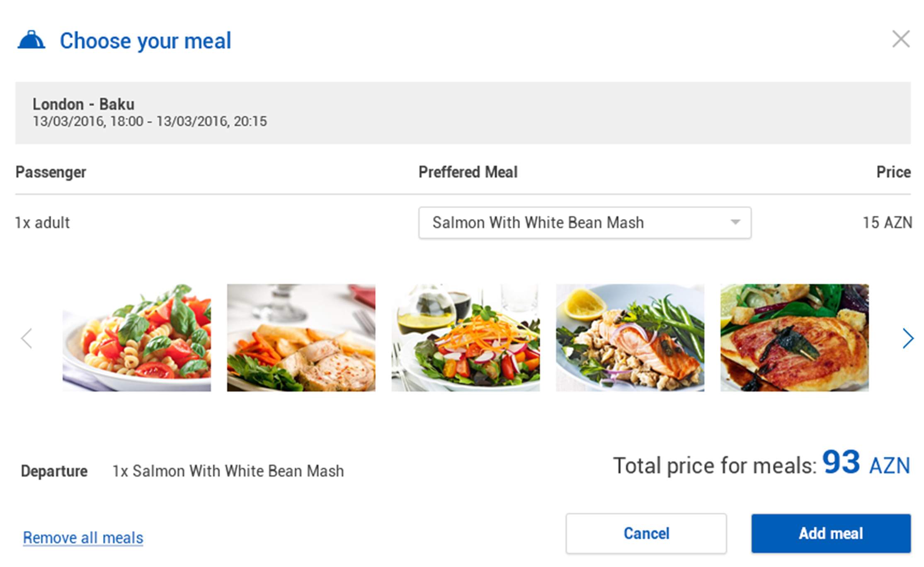Screen dimensions: 924x567
Task: Choose the fresh vegetable salad photo
Action: tap(466, 338)
